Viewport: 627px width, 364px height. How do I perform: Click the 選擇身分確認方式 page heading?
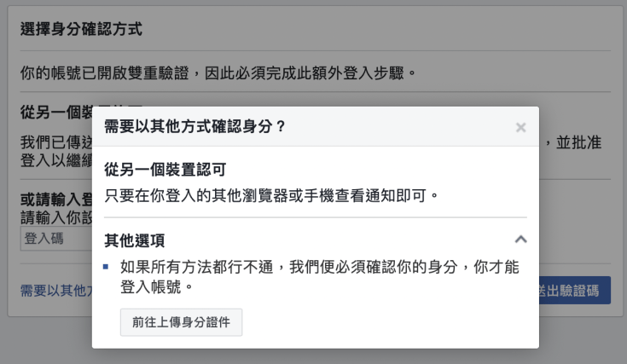pyautogui.click(x=81, y=29)
